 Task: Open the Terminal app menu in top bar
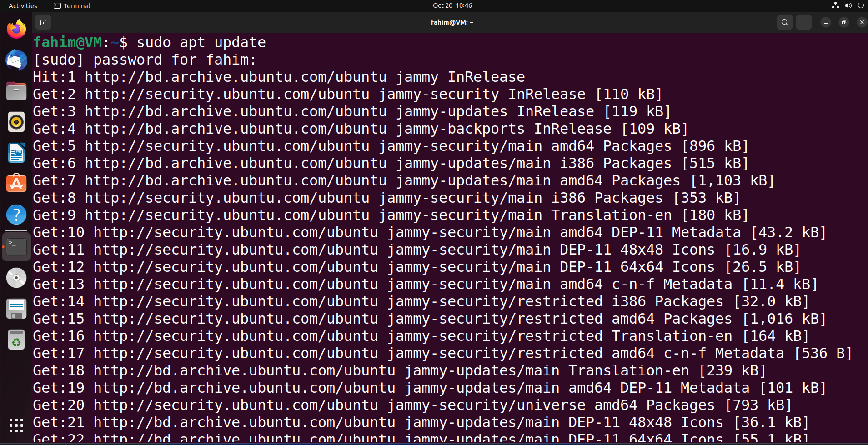coord(72,5)
